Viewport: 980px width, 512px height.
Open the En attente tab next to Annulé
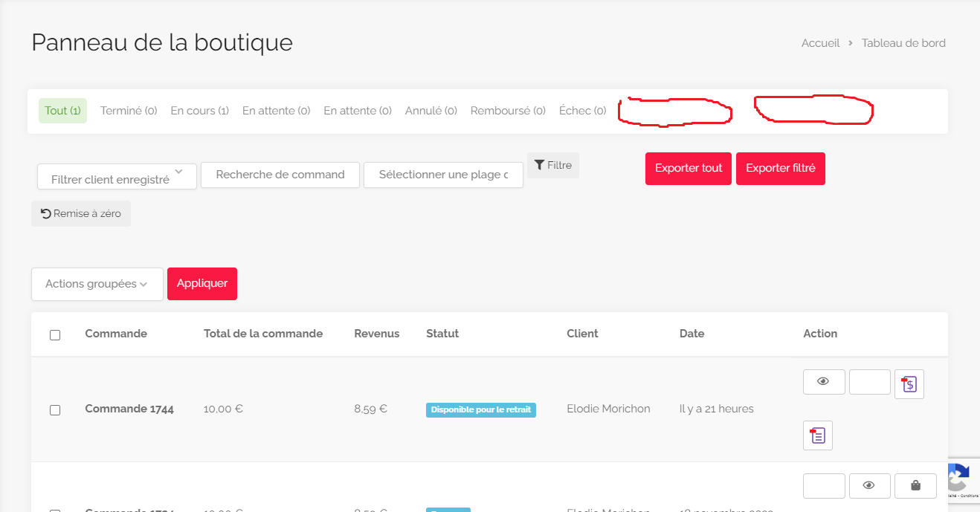click(358, 111)
